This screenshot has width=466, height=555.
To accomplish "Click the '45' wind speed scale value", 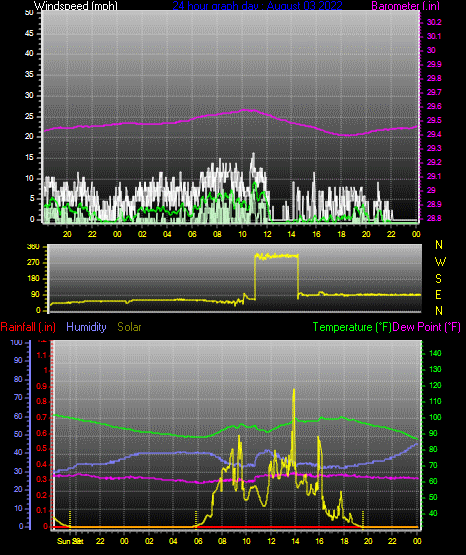I will [29, 34].
